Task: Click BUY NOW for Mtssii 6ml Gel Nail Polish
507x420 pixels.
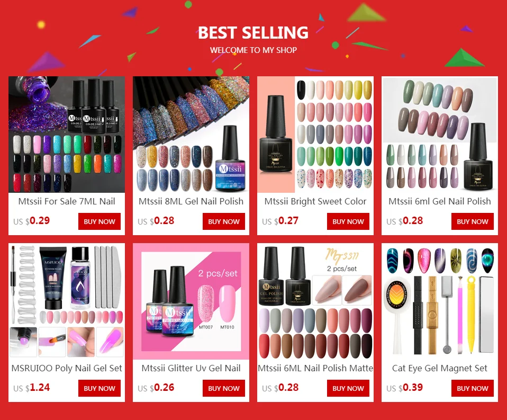Action: pyautogui.click(x=473, y=221)
